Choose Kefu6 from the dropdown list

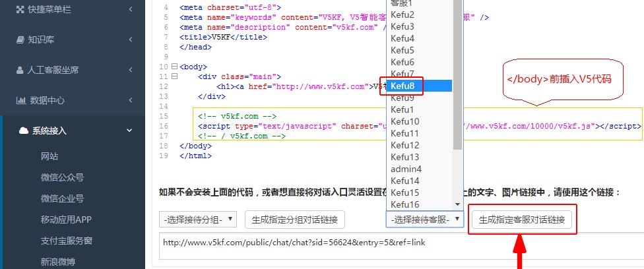(420, 63)
